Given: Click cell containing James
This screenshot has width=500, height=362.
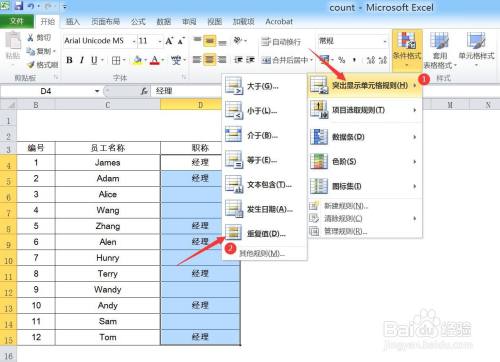Looking at the screenshot, I should click(108, 163).
